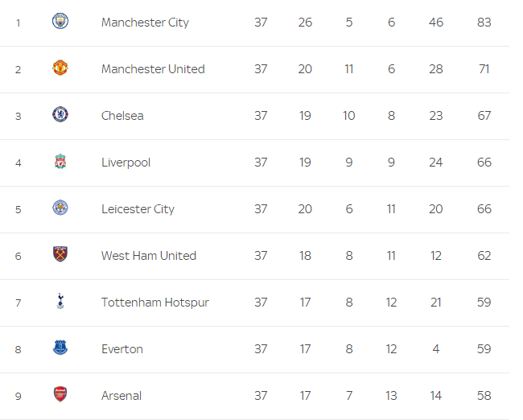523x420 pixels.
Task: Open the Liverpool team page link
Action: [x=126, y=163]
